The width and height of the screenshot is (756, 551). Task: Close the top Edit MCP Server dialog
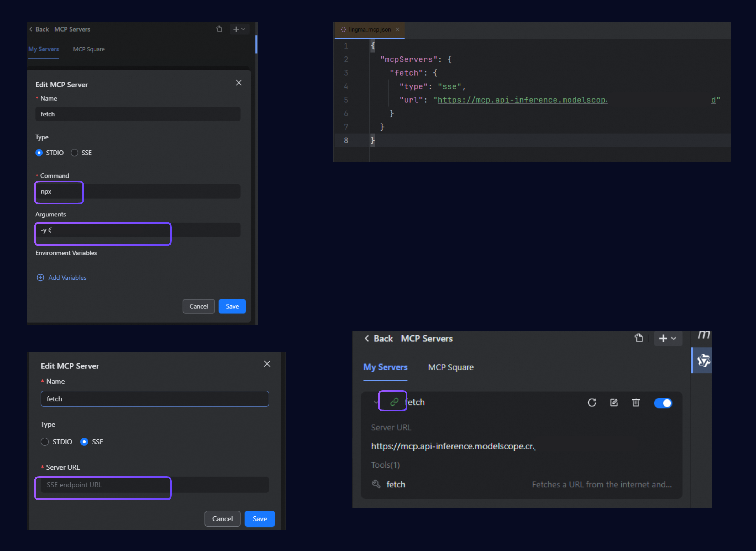[x=239, y=83]
